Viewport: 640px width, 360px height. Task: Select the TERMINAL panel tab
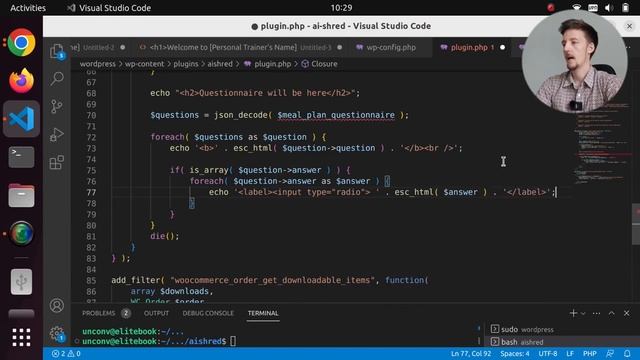pyautogui.click(x=263, y=313)
